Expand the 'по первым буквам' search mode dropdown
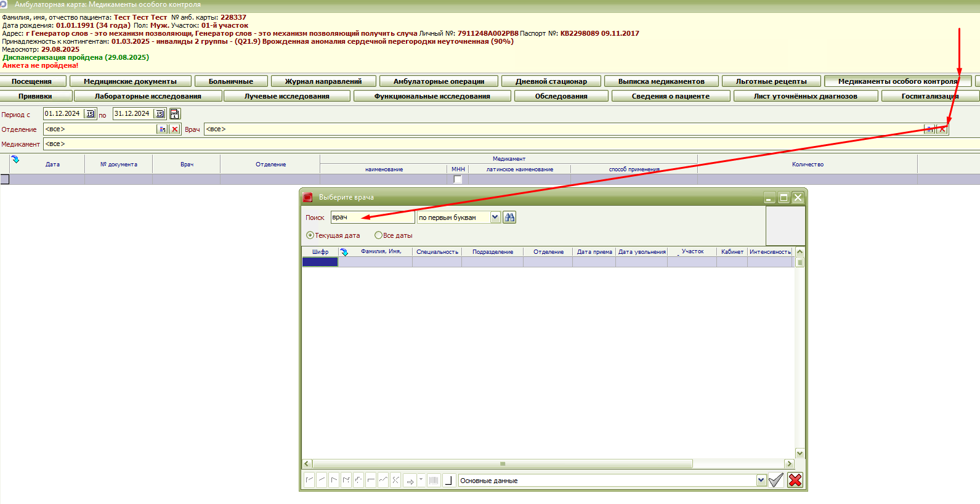980x504 pixels. tap(495, 217)
